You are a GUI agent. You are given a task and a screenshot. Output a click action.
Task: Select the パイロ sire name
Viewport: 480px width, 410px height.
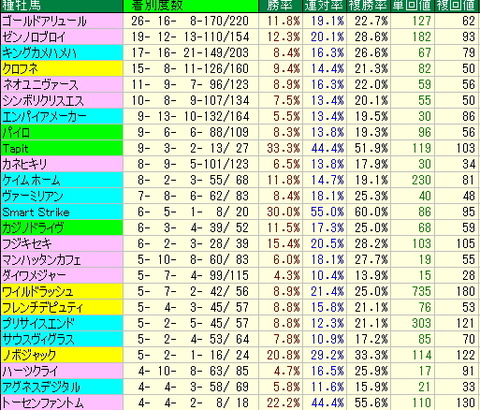tap(16, 133)
